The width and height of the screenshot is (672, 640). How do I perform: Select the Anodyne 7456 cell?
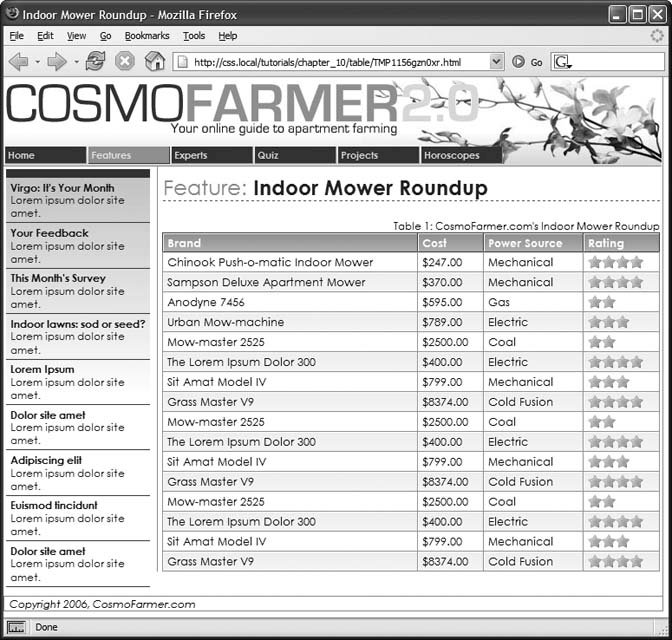[290, 302]
